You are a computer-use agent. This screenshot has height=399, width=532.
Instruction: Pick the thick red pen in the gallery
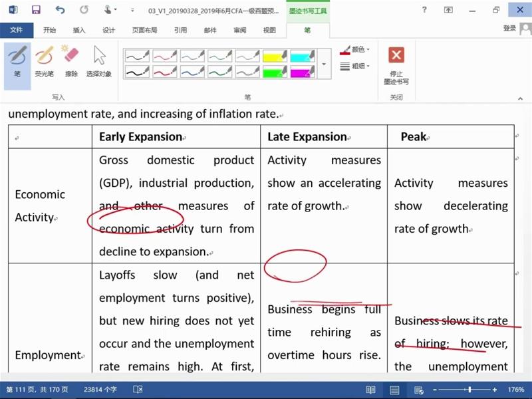164,72
